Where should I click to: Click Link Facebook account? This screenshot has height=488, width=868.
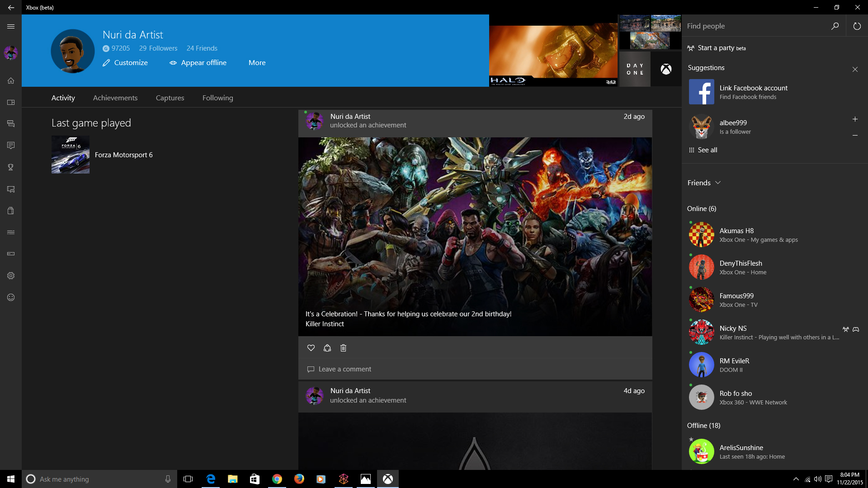point(754,88)
